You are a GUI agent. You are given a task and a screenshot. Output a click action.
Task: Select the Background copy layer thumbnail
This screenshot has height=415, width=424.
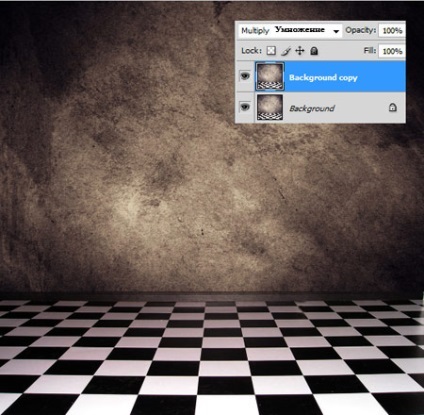[x=269, y=77]
